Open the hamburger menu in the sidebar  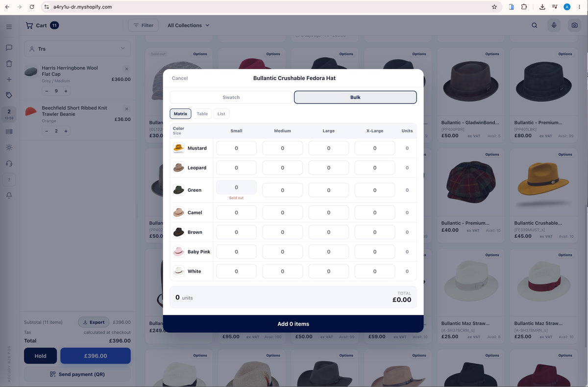tap(9, 26)
